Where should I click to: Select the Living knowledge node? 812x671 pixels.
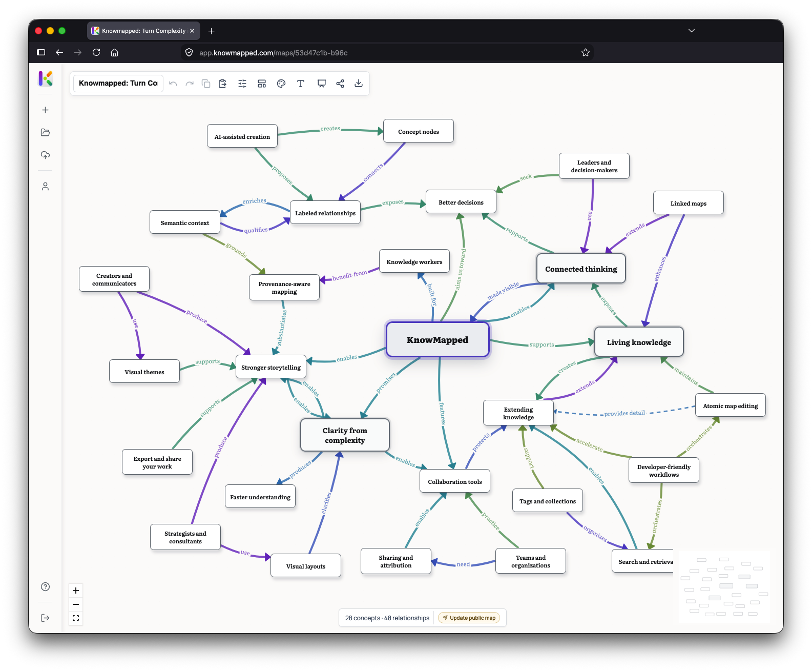[x=639, y=342]
